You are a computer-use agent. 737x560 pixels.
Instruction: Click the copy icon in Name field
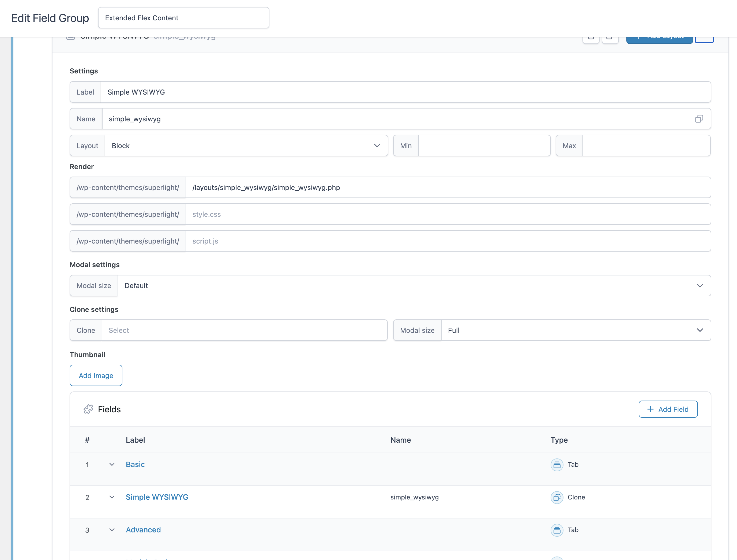pyautogui.click(x=699, y=119)
